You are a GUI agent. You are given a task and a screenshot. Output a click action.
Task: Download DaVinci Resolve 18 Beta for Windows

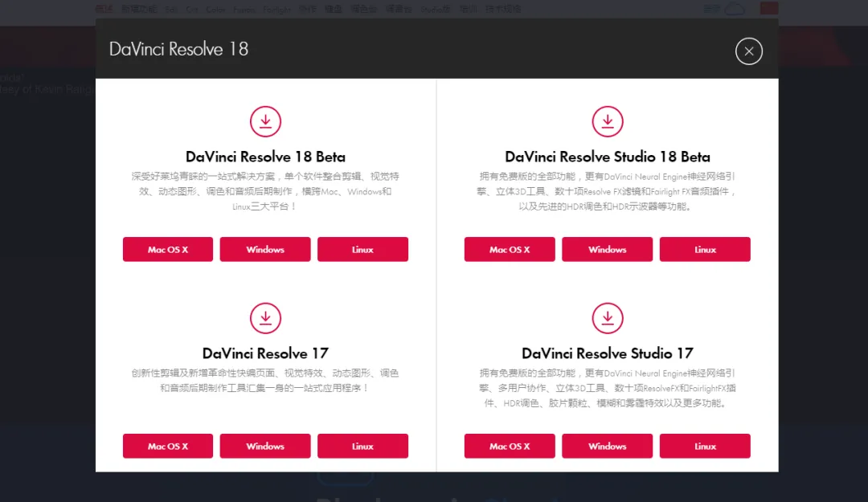(x=265, y=249)
